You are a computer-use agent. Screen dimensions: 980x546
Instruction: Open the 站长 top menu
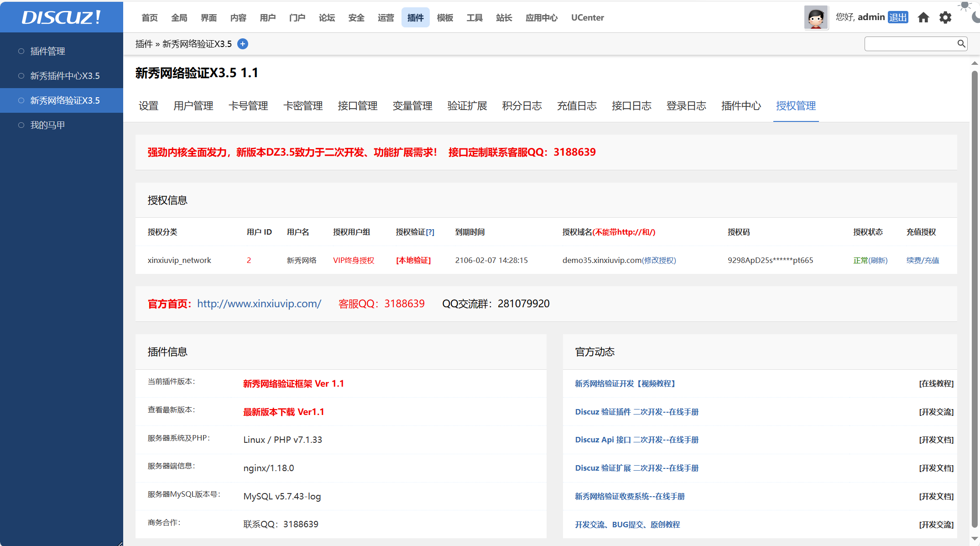click(x=504, y=17)
